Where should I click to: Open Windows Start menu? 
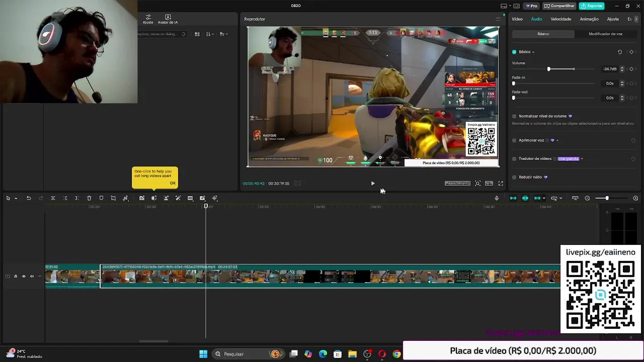[x=203, y=354]
